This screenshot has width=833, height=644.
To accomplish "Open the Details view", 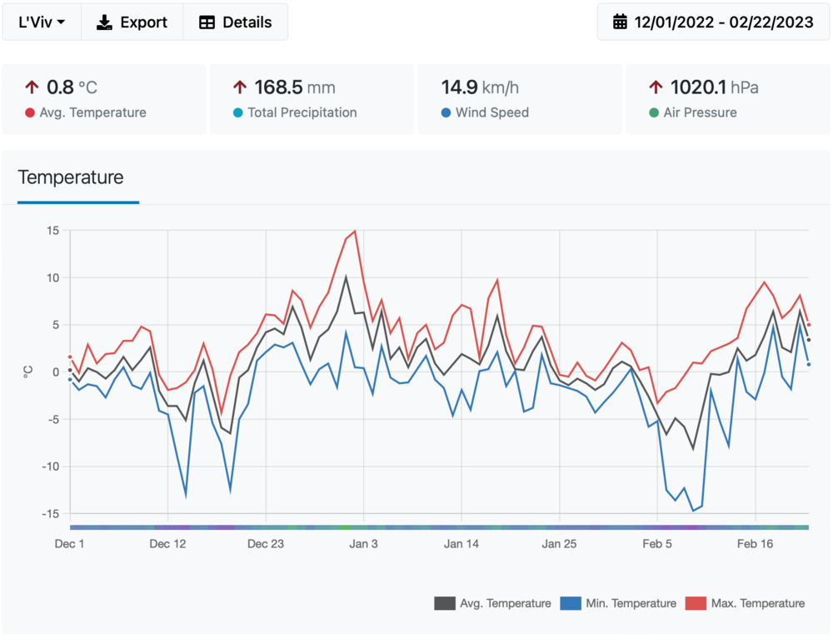I will (x=236, y=22).
